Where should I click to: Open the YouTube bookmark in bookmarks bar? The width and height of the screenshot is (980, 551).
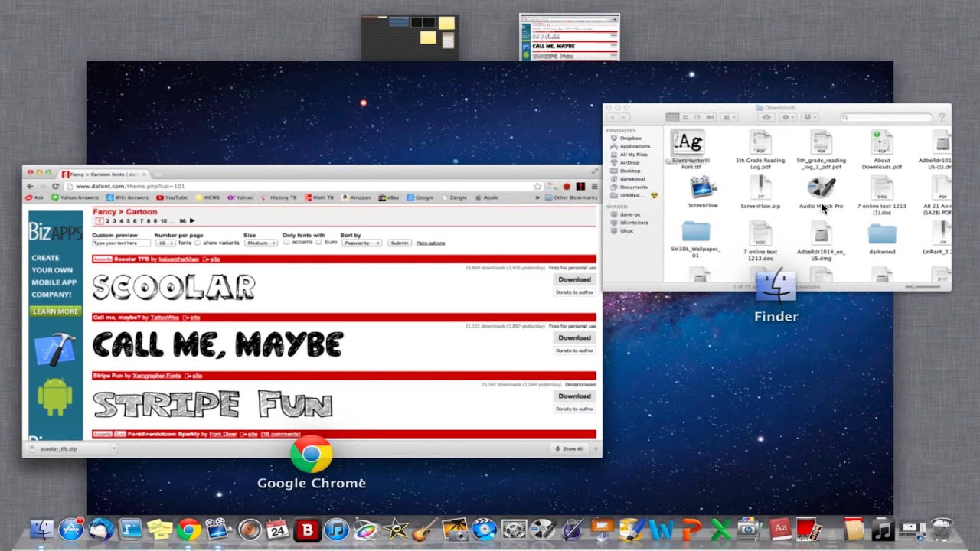pos(171,197)
